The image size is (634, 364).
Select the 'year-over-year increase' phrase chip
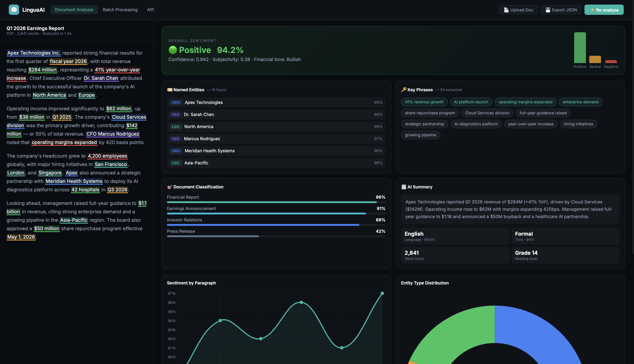tap(531, 124)
